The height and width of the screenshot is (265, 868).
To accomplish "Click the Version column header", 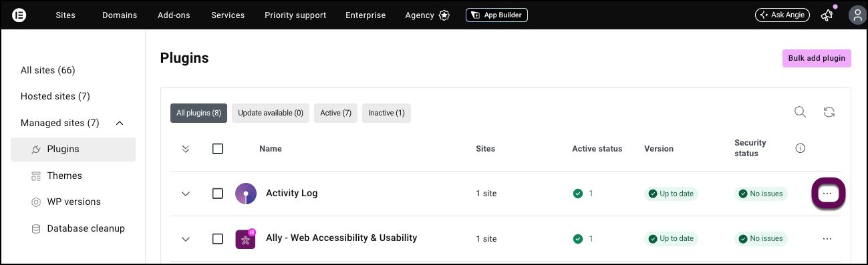I will tap(659, 149).
